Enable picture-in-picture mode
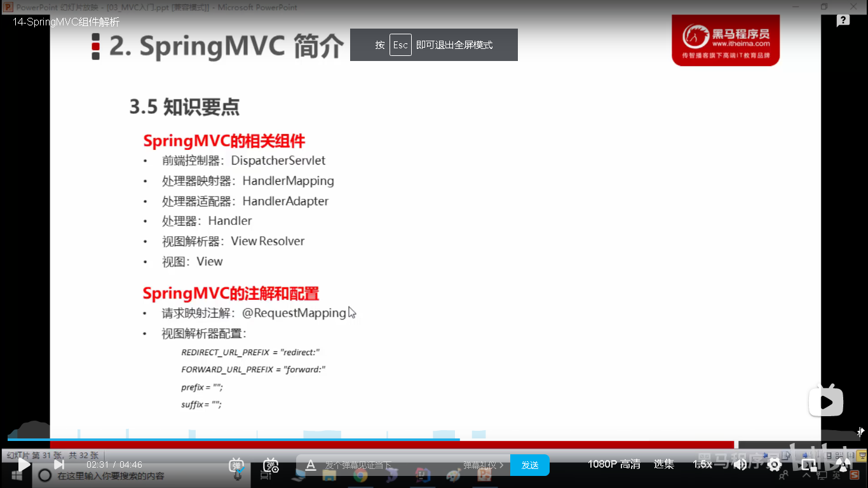 click(x=808, y=464)
